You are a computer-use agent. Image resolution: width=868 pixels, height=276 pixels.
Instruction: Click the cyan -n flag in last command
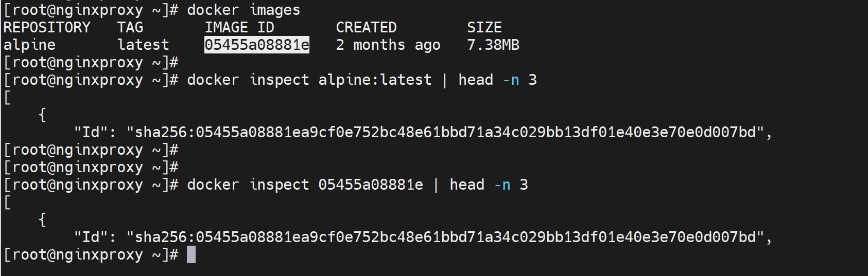[502, 185]
